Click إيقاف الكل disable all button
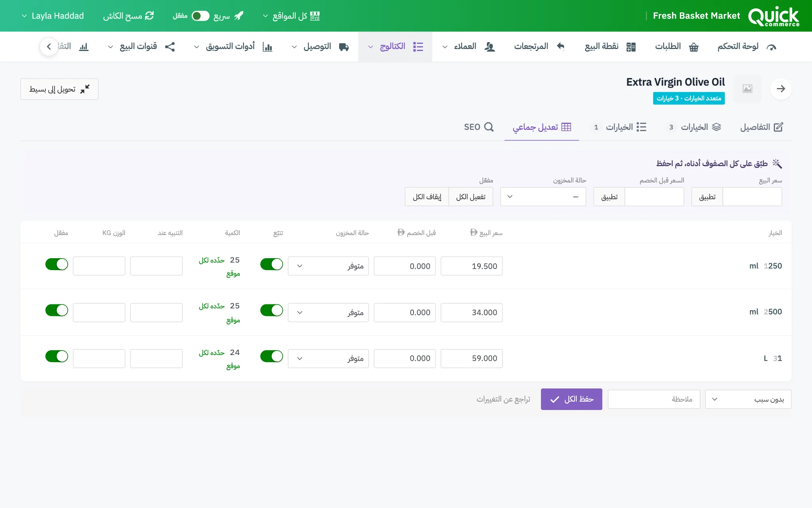812x508 pixels. pos(427,197)
